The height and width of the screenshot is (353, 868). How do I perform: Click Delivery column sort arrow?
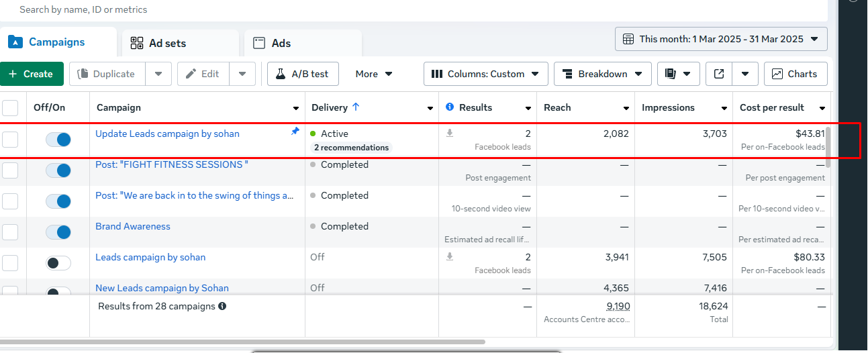click(356, 107)
